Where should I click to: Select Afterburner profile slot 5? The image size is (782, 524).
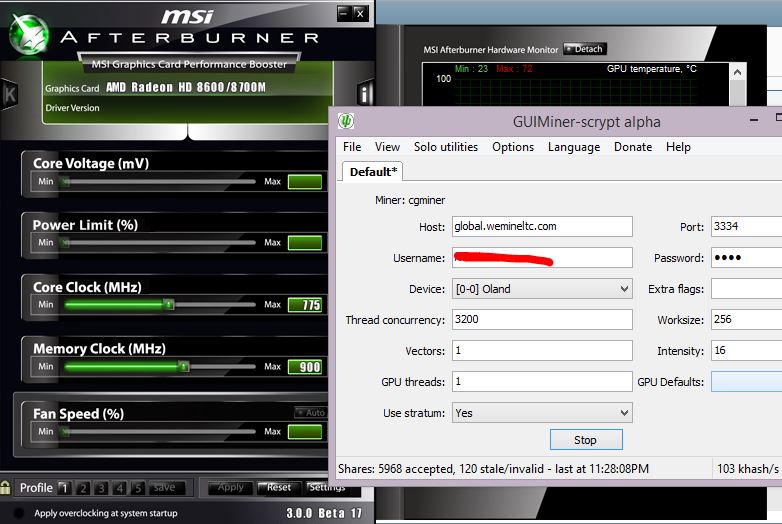138,488
